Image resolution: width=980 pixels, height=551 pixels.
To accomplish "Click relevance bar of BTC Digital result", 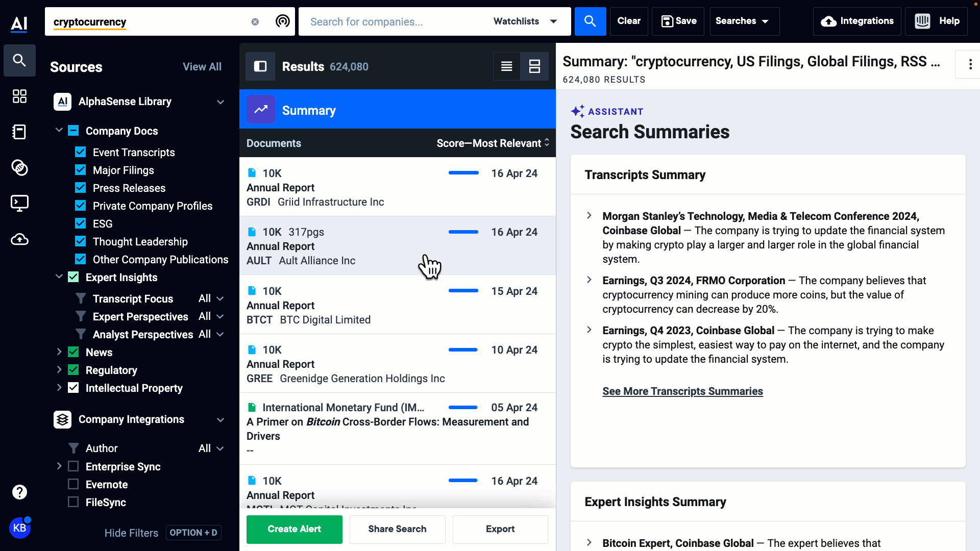I will [x=463, y=291].
